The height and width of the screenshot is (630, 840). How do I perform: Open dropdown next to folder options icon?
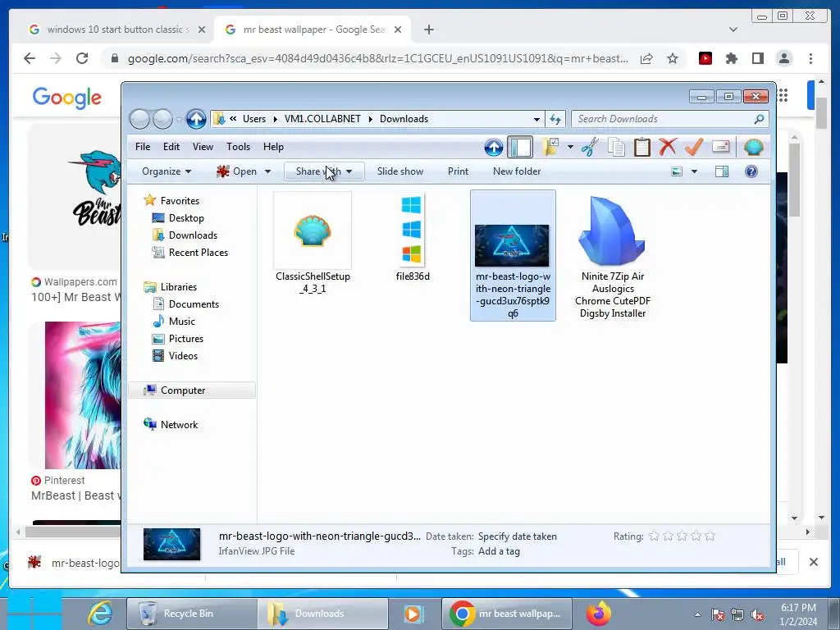[571, 147]
